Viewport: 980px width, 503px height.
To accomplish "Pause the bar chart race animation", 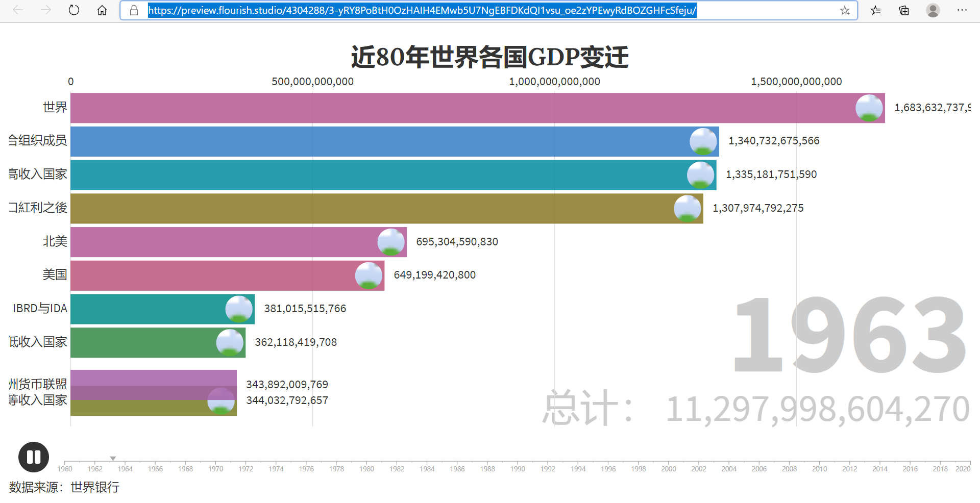I will pos(34,457).
